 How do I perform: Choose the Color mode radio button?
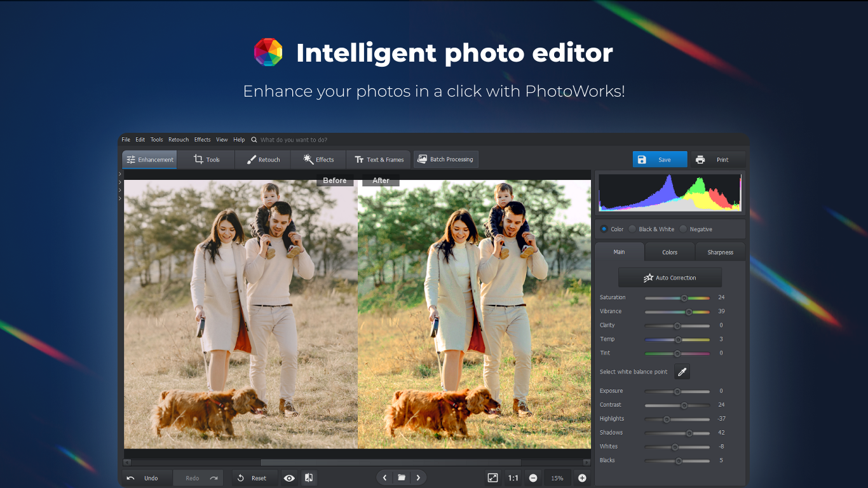(604, 229)
